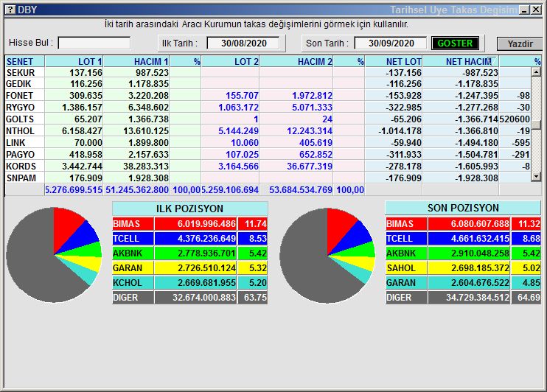Minimize the DBY window
Image resolution: width=547 pixels, height=392 pixels.
point(524,10)
